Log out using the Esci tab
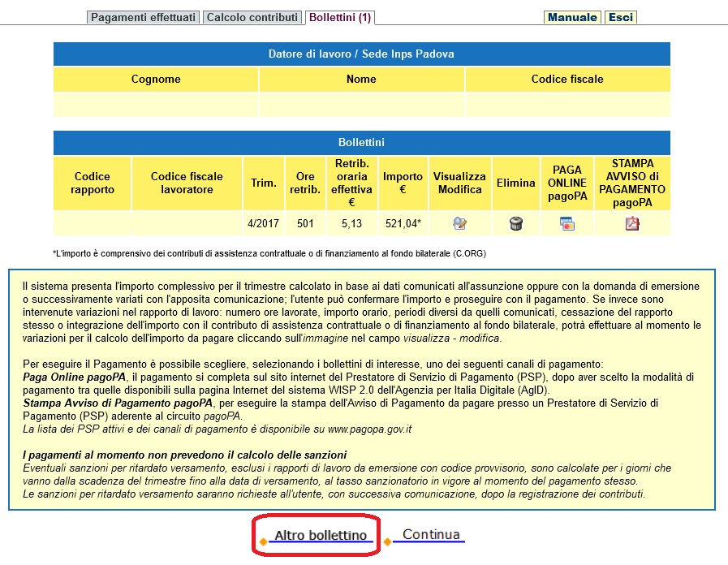The image size is (728, 565). pos(621,17)
